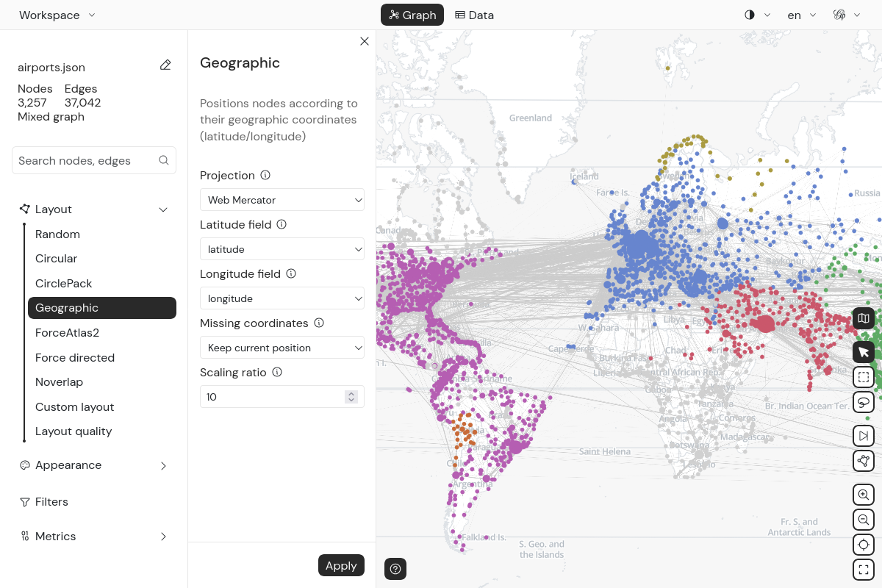Open the Longitude field dropdown
This screenshot has width=882, height=588.
coord(282,298)
